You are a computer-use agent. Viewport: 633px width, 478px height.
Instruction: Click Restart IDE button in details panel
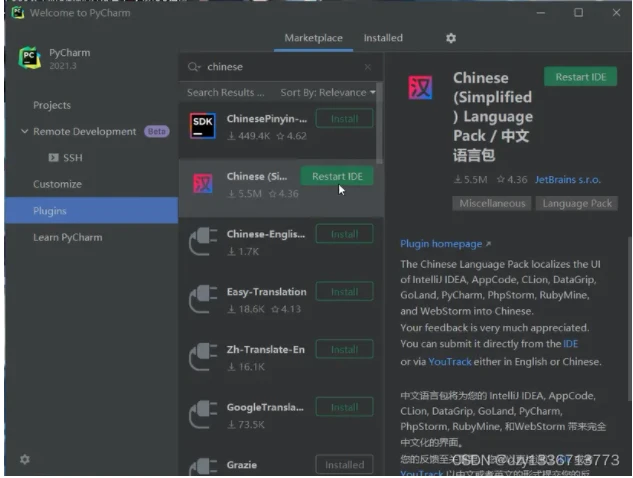tap(580, 77)
